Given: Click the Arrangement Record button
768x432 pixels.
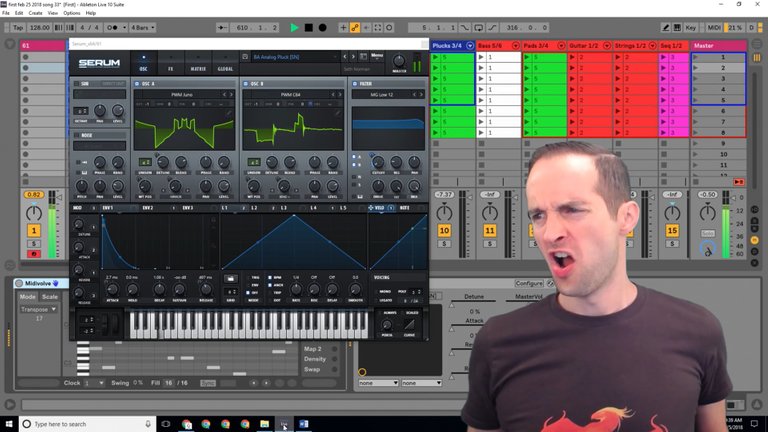Looking at the screenshot, I should [322, 28].
